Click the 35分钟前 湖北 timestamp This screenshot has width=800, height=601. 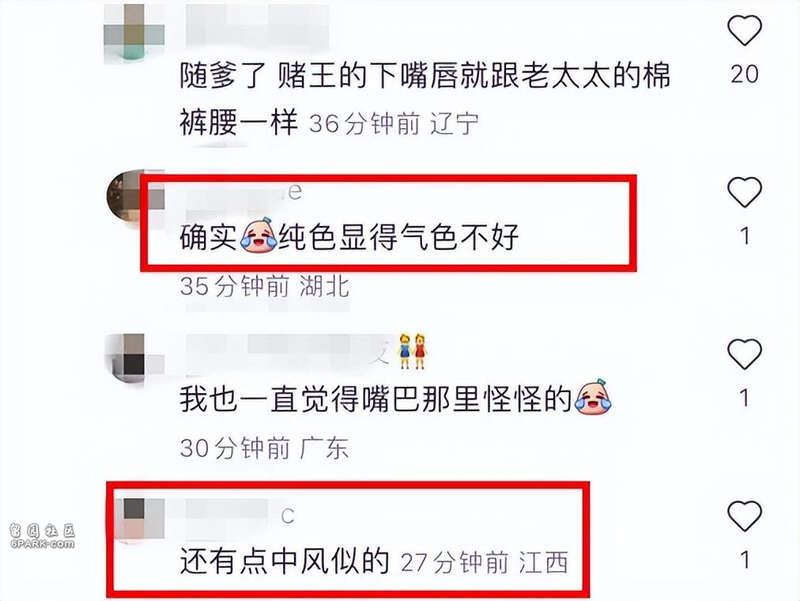[x=265, y=286]
